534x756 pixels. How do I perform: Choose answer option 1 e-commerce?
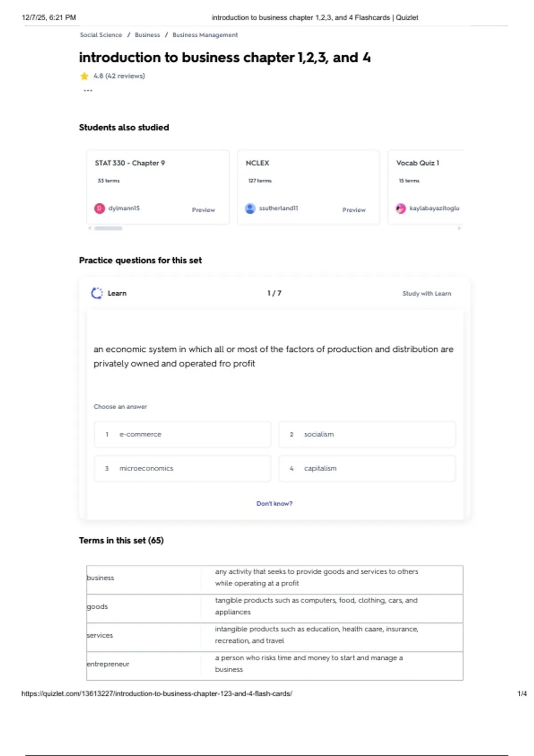182,434
